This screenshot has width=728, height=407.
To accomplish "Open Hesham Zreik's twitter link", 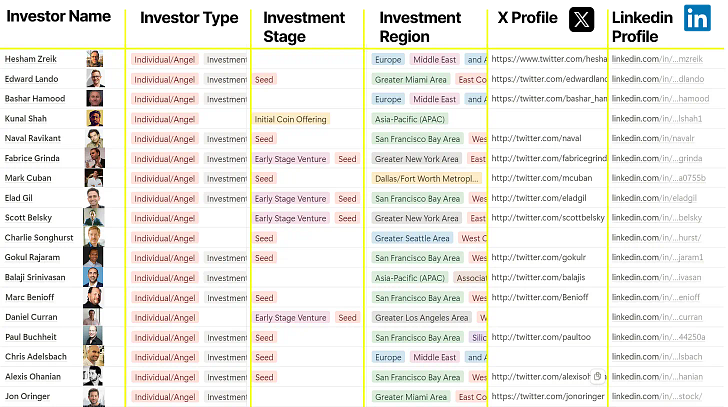I will [x=549, y=59].
